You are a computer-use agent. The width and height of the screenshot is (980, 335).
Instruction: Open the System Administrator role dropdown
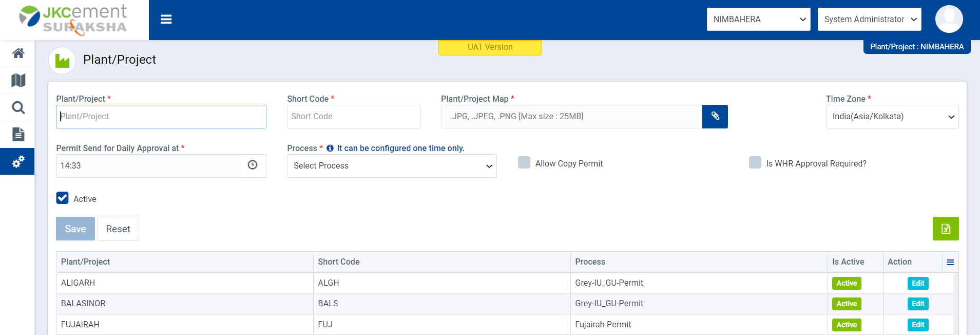[869, 20]
